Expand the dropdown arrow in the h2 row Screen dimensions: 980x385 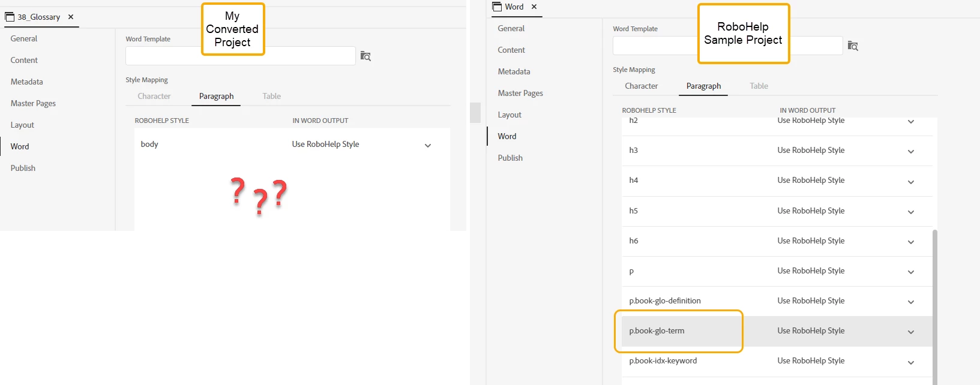point(911,122)
